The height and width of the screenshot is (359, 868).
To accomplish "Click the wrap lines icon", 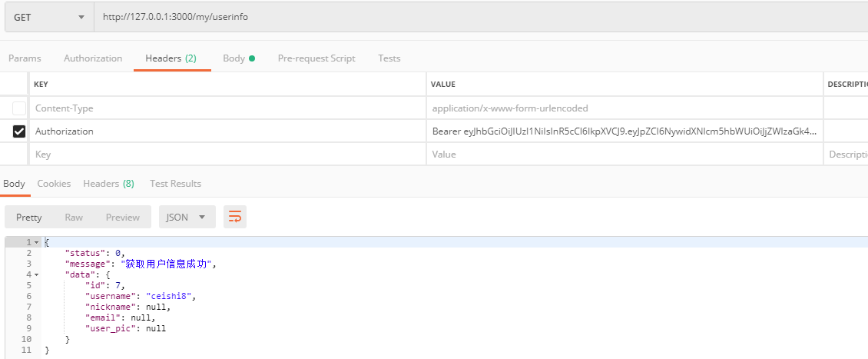I will pos(235,217).
